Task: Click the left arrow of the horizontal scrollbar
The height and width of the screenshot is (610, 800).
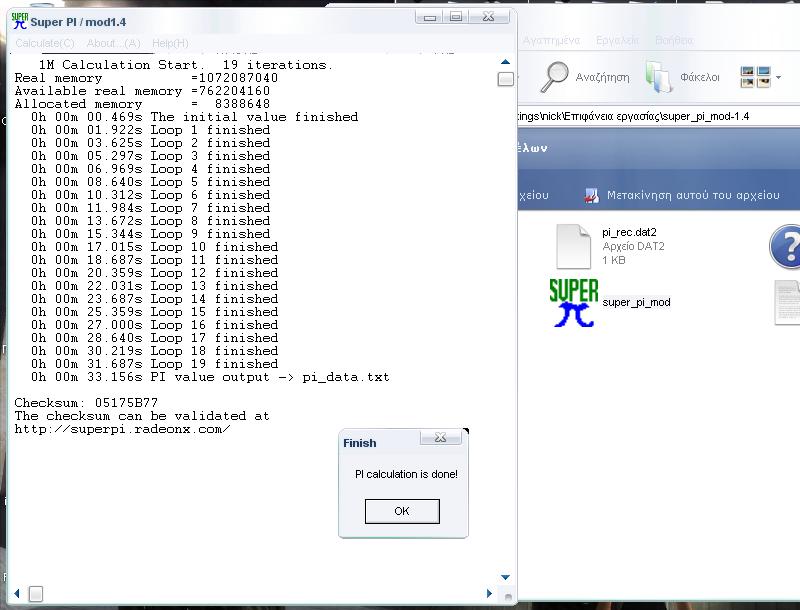Action: point(17,593)
